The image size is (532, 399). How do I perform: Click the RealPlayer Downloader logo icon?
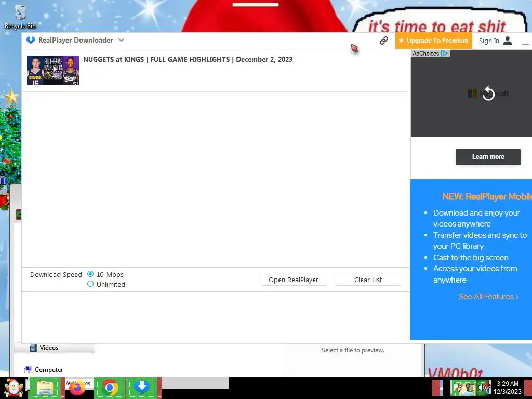click(31, 40)
